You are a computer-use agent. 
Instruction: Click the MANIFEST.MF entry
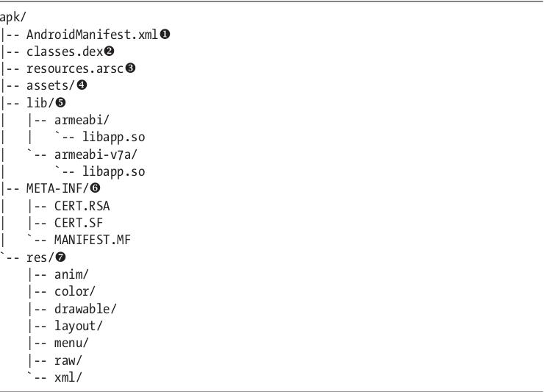click(93, 240)
